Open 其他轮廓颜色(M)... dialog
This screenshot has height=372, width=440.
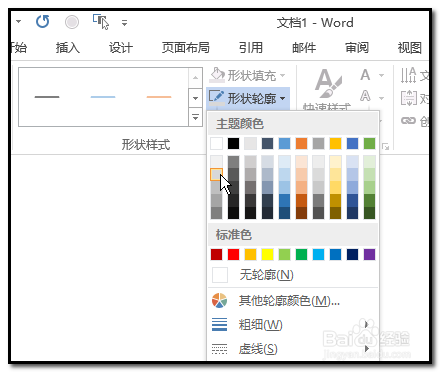coord(293,301)
